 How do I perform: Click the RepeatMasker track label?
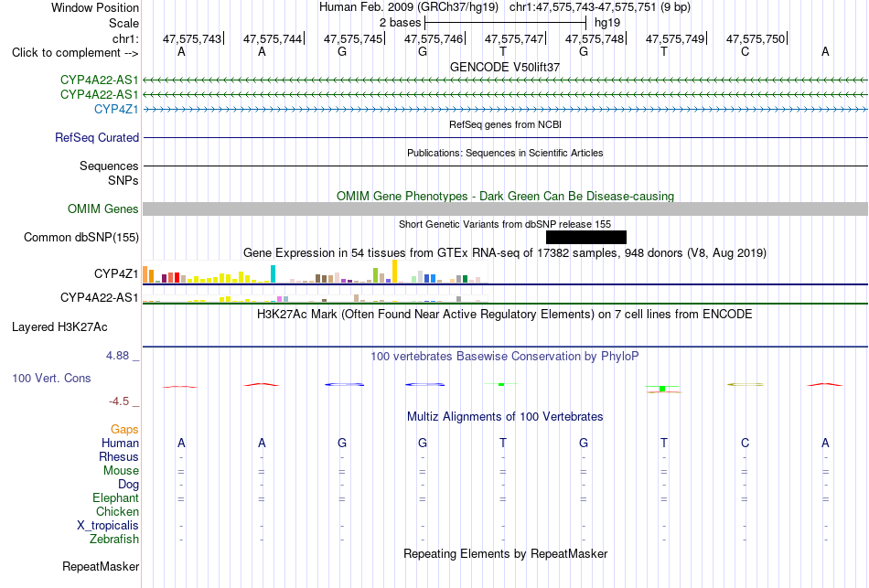tap(101, 566)
